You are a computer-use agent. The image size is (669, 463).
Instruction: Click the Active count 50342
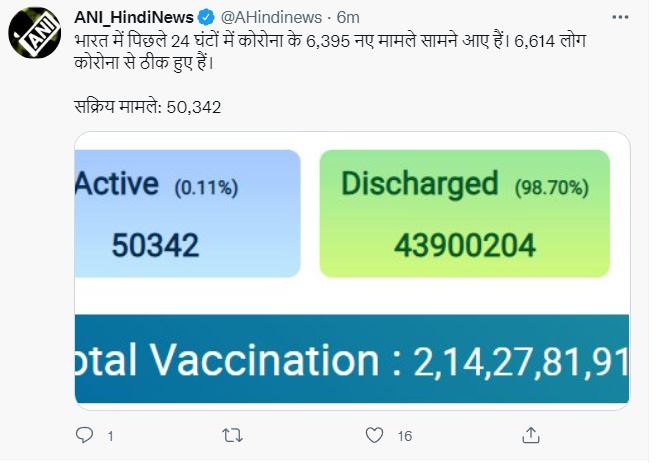(x=156, y=245)
